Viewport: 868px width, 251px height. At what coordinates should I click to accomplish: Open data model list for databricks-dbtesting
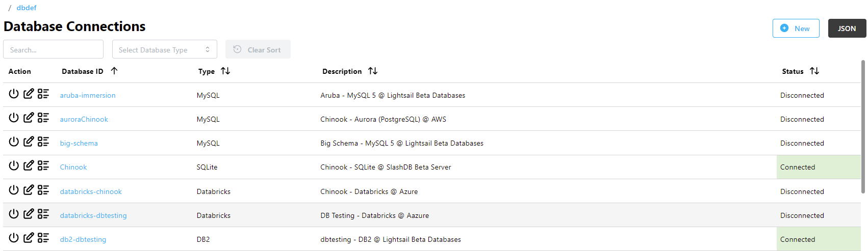pyautogui.click(x=43, y=214)
